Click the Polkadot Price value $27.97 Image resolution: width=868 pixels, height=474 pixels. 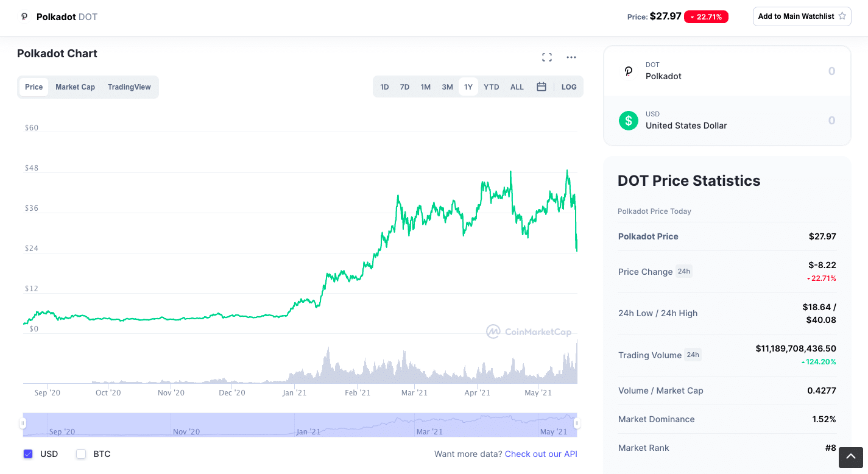[x=822, y=236]
